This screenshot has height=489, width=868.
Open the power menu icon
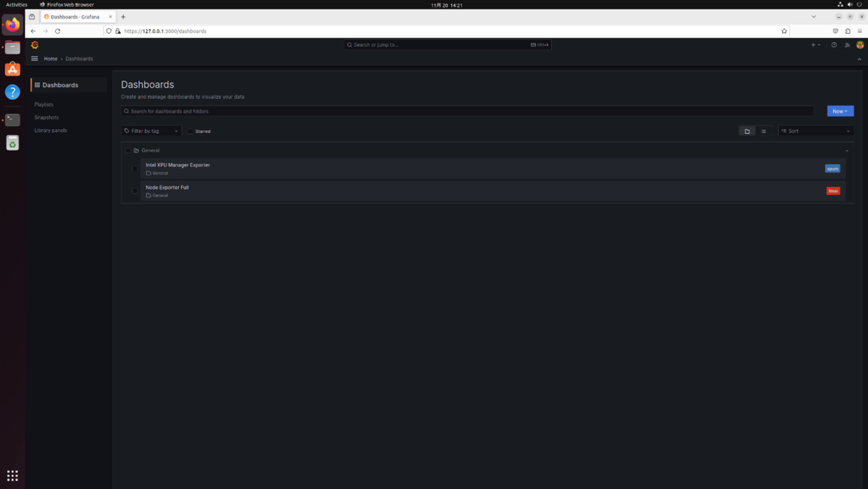point(859,4)
